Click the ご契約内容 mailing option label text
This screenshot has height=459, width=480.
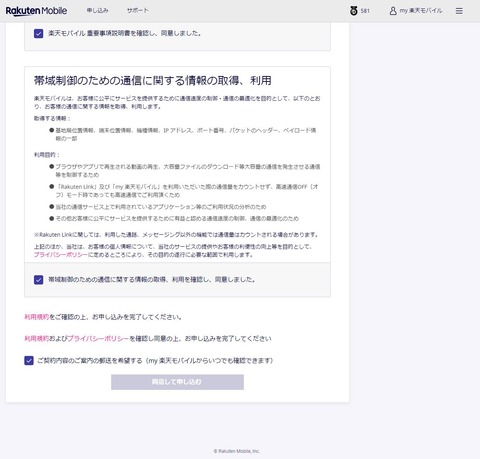pyautogui.click(x=155, y=360)
